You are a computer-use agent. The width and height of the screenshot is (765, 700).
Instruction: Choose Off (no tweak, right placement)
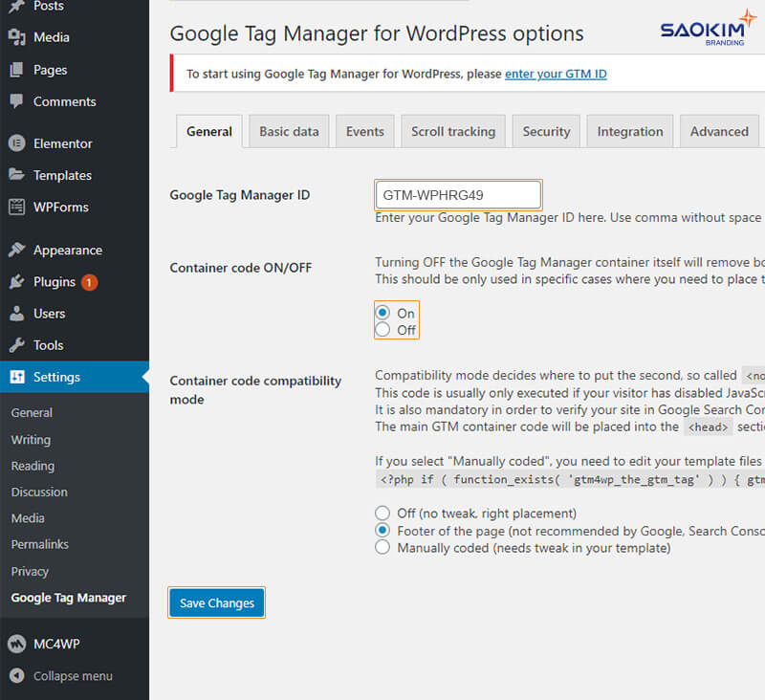tap(382, 514)
